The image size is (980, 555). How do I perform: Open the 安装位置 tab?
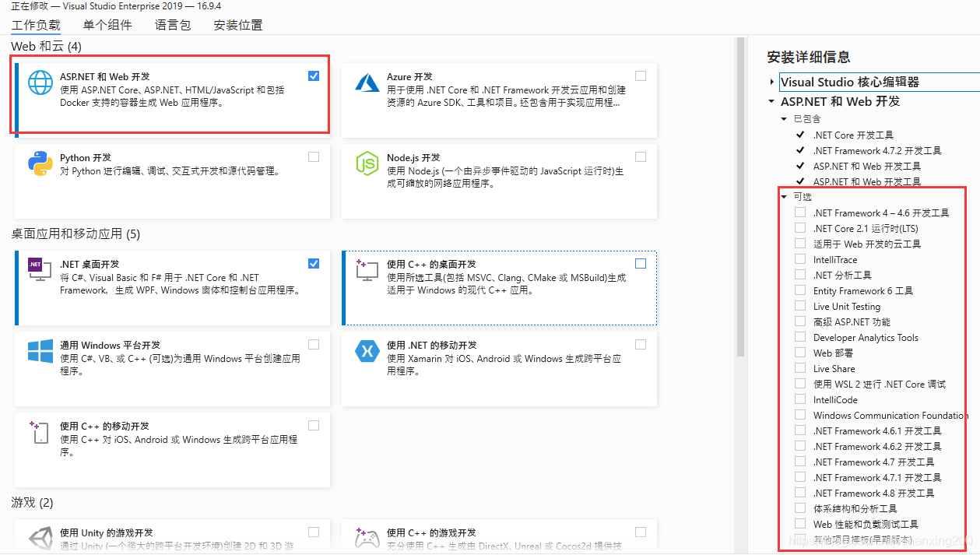pos(238,25)
